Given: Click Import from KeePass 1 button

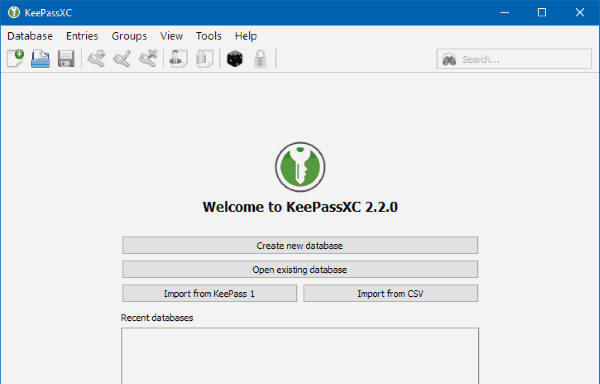Looking at the screenshot, I should 209,293.
